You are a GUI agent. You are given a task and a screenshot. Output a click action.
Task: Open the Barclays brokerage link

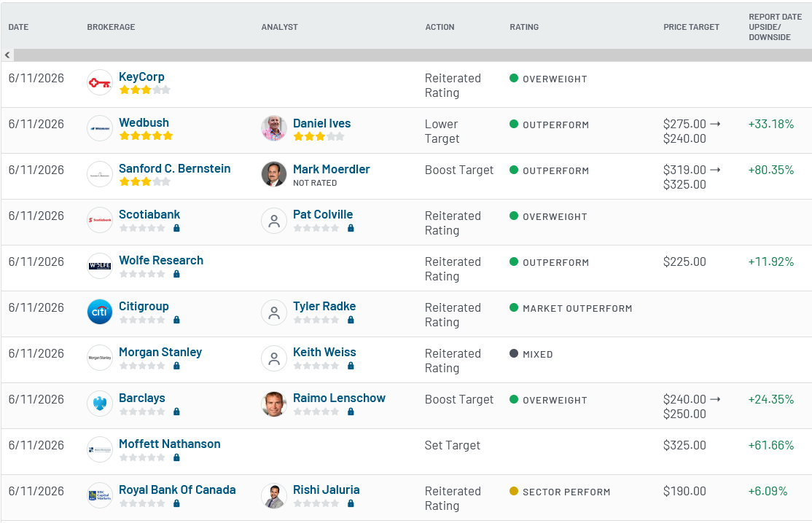(142, 398)
